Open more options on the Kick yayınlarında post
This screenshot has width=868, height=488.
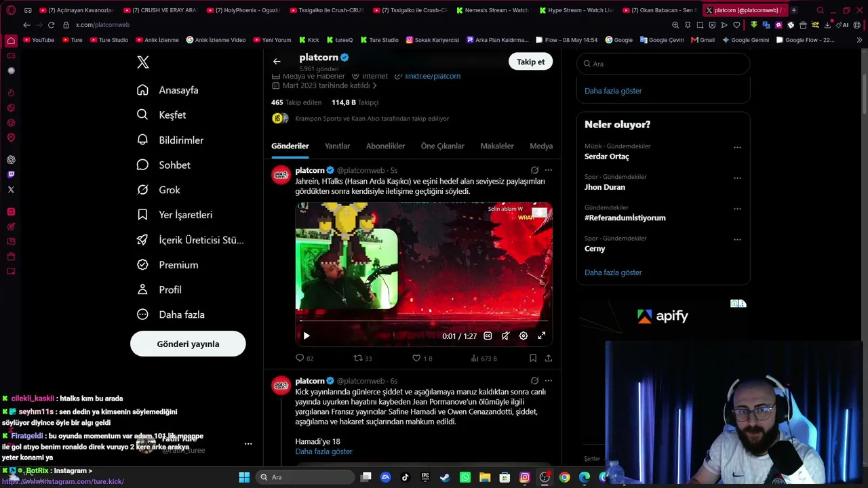click(x=548, y=381)
